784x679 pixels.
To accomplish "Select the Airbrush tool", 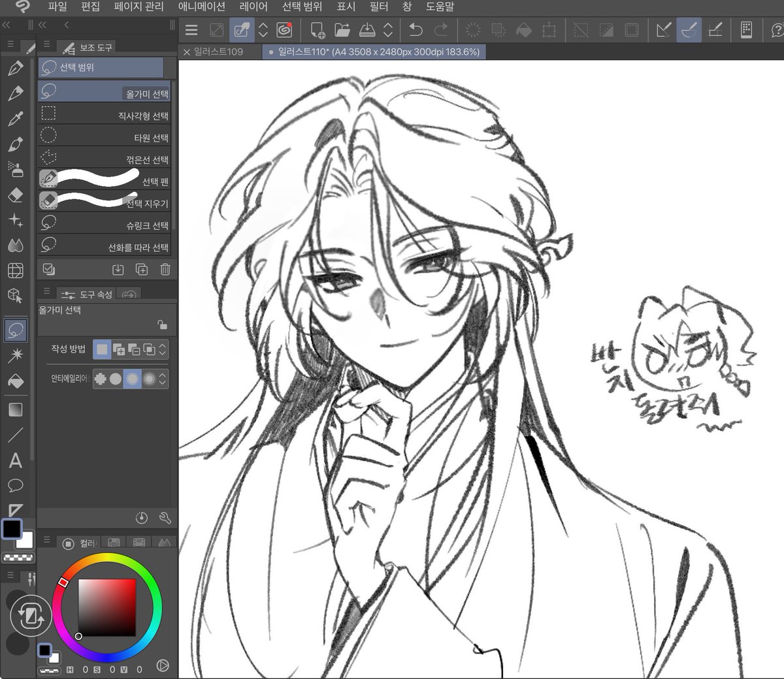I will point(16,170).
